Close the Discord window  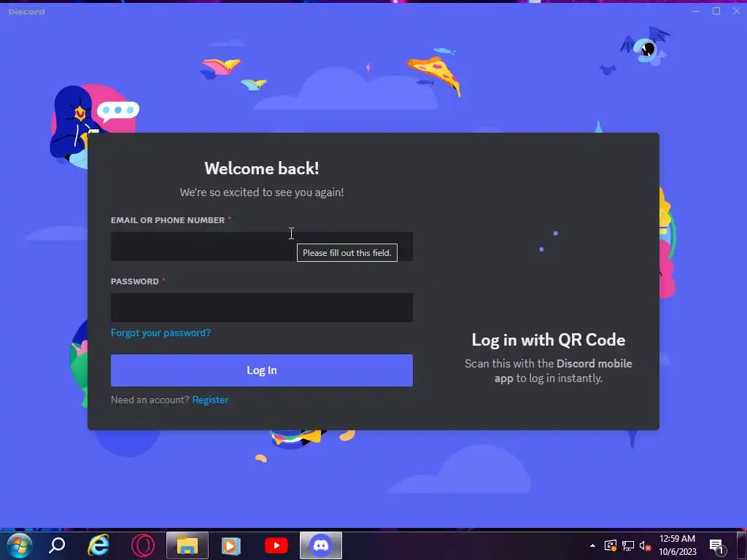coord(737,11)
